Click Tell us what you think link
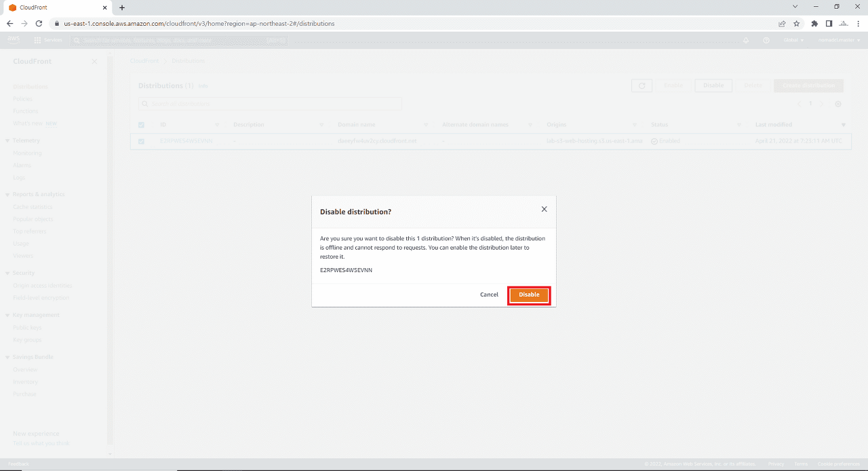 tap(41, 443)
